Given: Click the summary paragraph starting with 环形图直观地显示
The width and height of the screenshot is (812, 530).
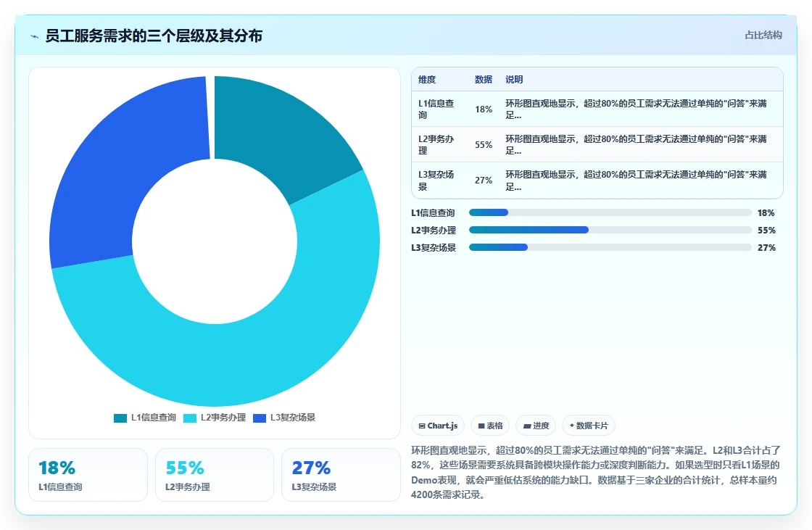Looking at the screenshot, I should [596, 473].
